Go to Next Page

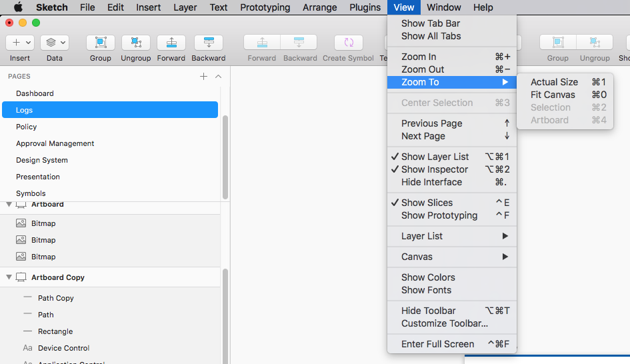coord(451,136)
